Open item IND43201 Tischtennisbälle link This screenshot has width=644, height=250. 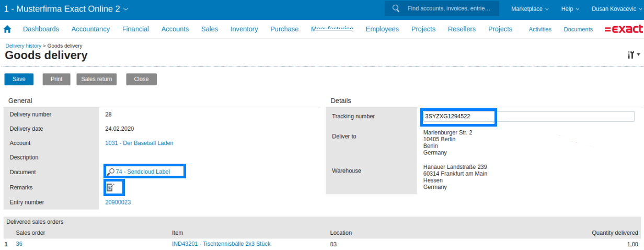pyautogui.click(x=221, y=244)
